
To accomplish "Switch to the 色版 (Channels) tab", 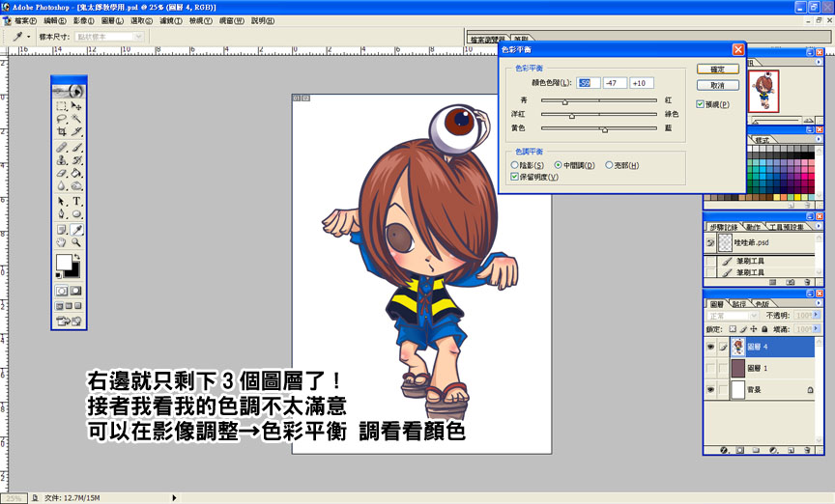I will tap(763, 304).
